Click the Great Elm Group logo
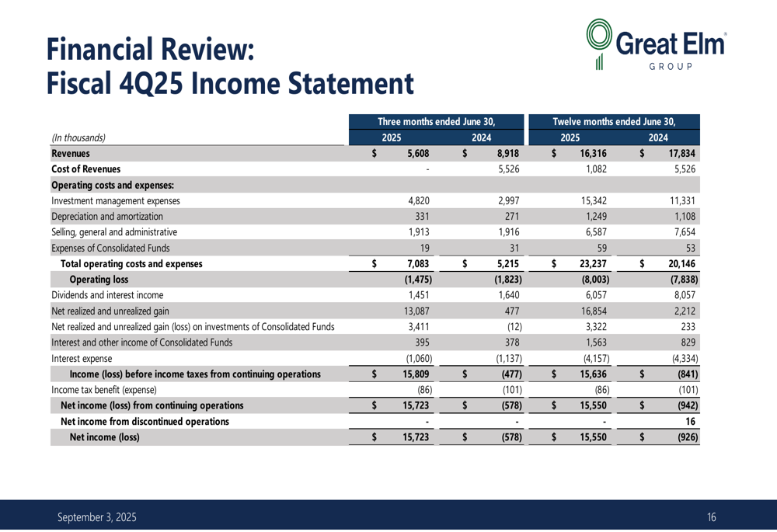The image size is (777, 532). (x=657, y=44)
